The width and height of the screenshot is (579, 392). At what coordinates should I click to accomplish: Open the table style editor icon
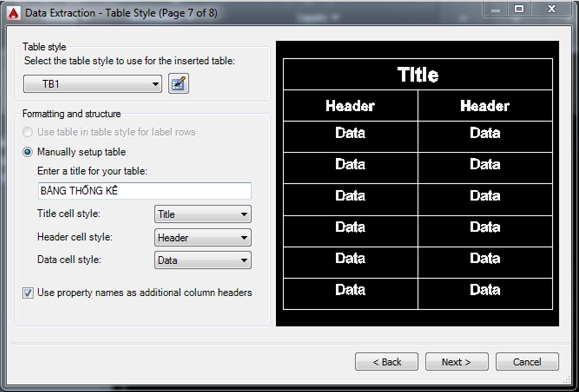178,84
